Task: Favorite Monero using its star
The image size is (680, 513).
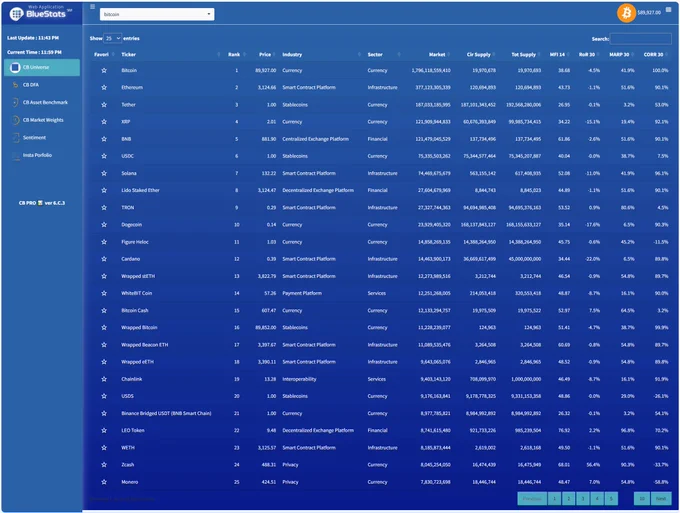Action: pyautogui.click(x=104, y=482)
